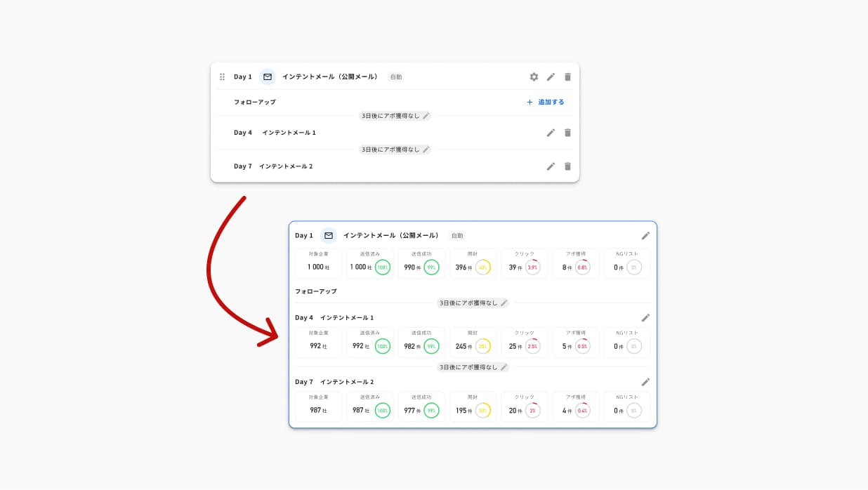The image size is (868, 490).
Task: Edit Day 4 via pencil in stats card
Action: click(x=645, y=317)
